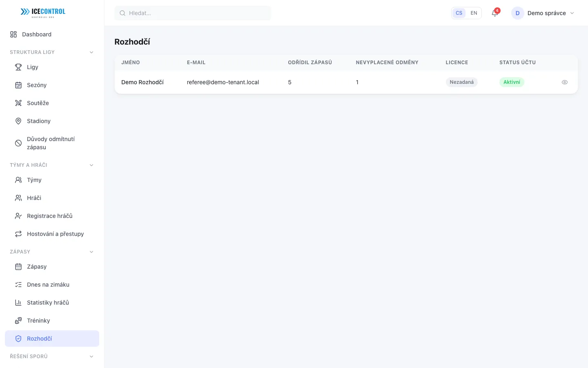The height and width of the screenshot is (368, 588).
Task: Select the CS language option
Action: (459, 13)
